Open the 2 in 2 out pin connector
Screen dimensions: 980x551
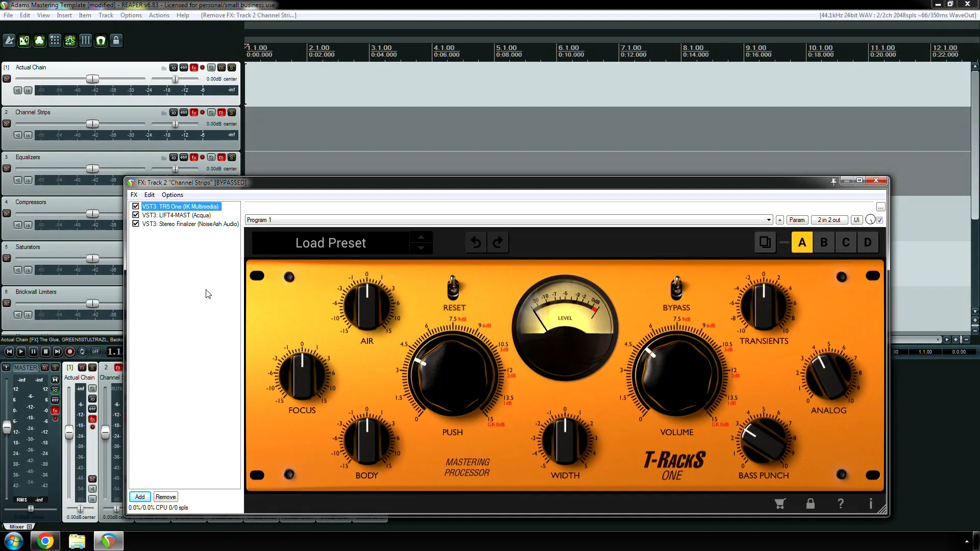point(829,220)
